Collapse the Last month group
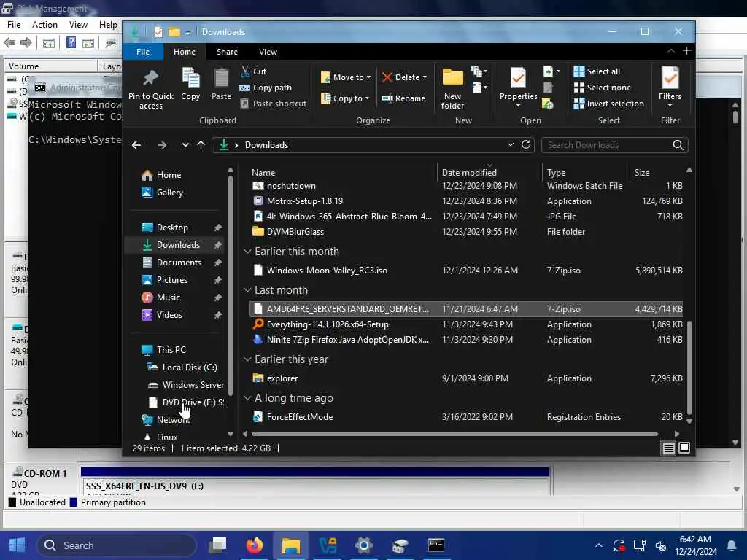The height and width of the screenshot is (560, 747). [x=247, y=290]
